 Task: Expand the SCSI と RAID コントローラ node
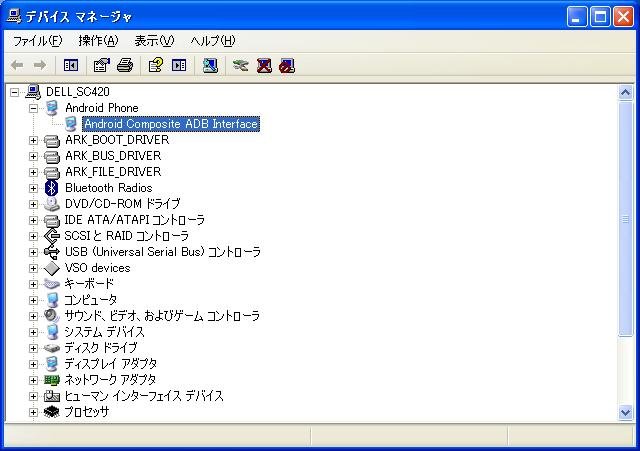pyautogui.click(x=33, y=236)
